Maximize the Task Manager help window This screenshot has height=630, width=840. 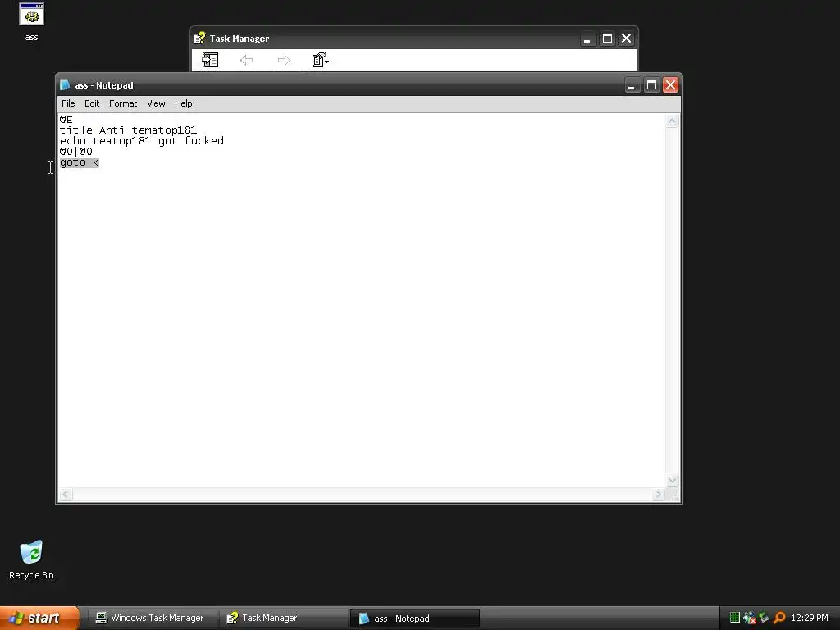607,39
